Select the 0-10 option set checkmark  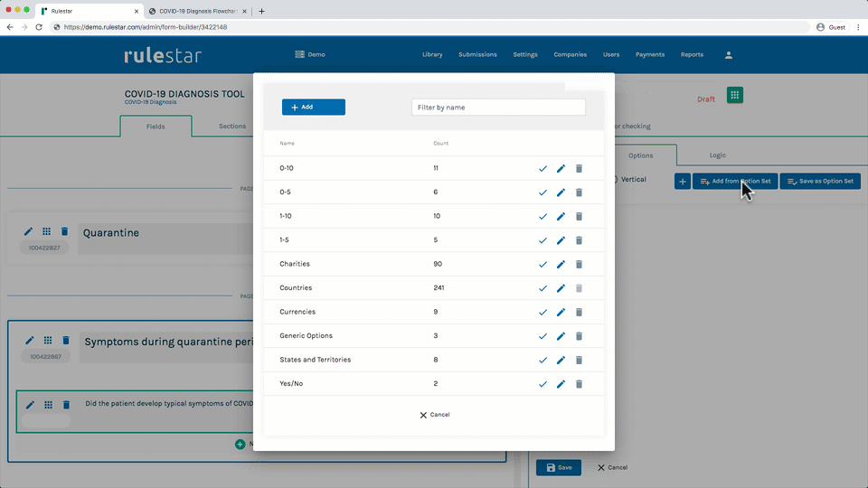542,169
